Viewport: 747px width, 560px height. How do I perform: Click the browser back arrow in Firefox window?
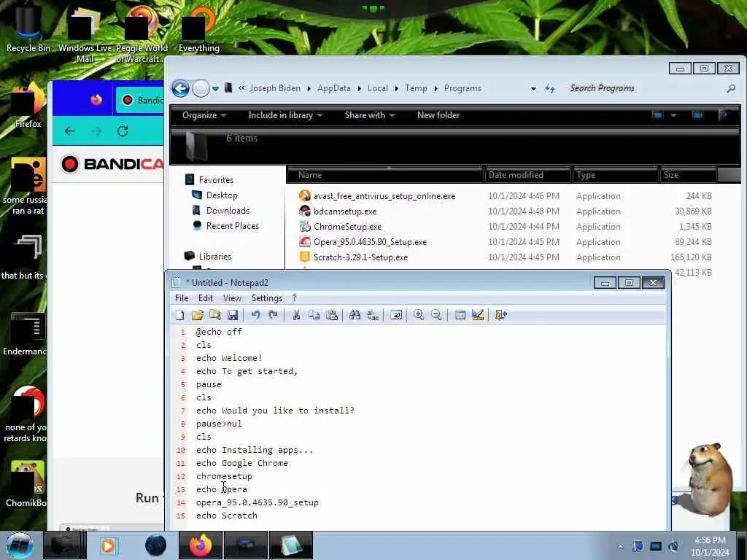click(70, 131)
